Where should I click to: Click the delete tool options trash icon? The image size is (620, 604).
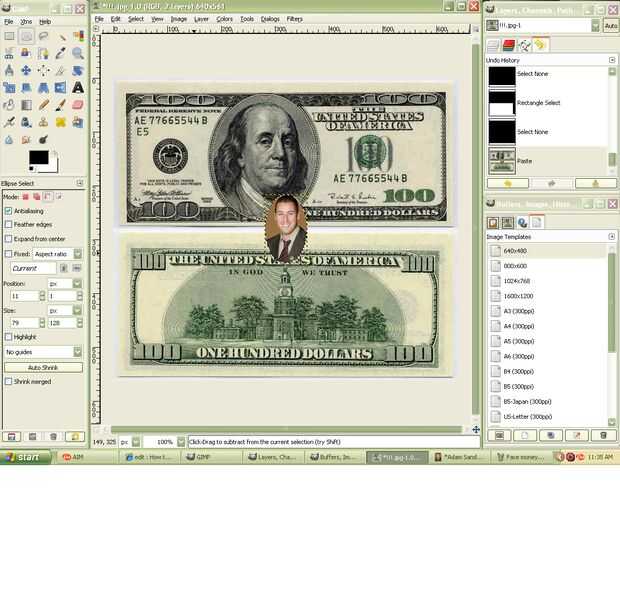[x=53, y=436]
